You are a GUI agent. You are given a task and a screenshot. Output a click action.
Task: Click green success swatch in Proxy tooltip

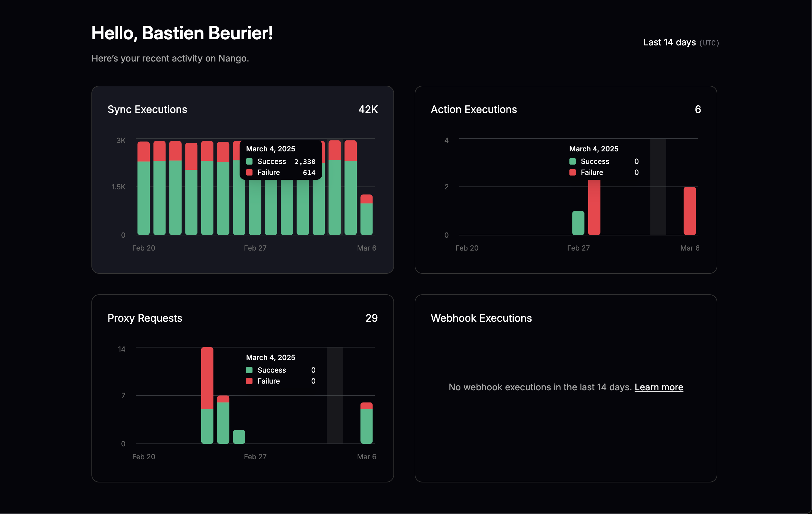[249, 370]
